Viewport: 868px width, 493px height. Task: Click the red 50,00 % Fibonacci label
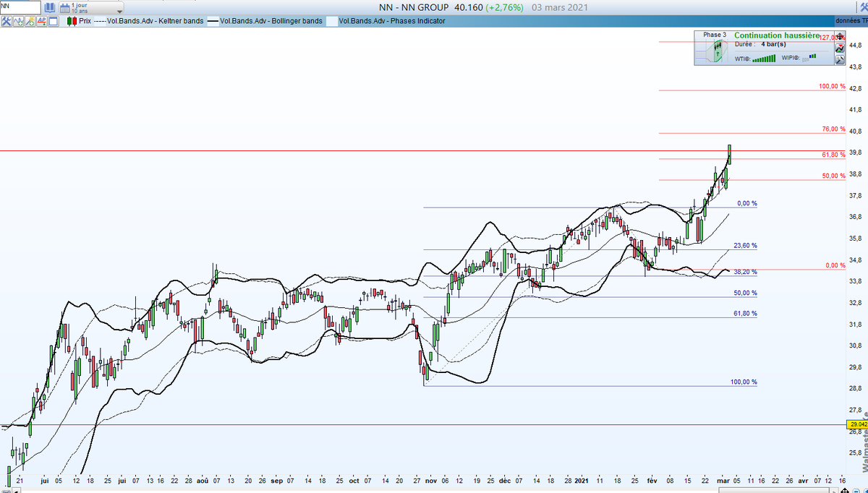[833, 176]
